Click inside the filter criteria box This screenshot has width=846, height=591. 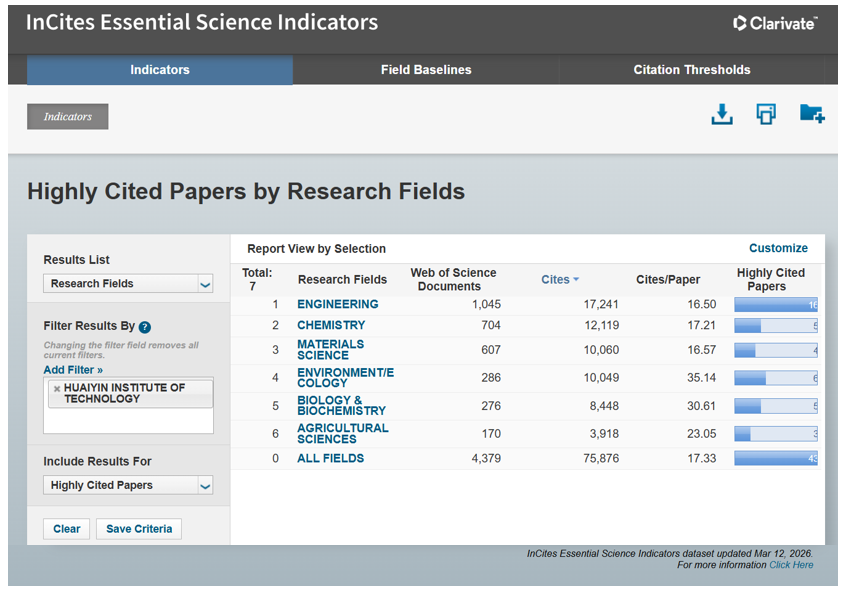(x=128, y=420)
